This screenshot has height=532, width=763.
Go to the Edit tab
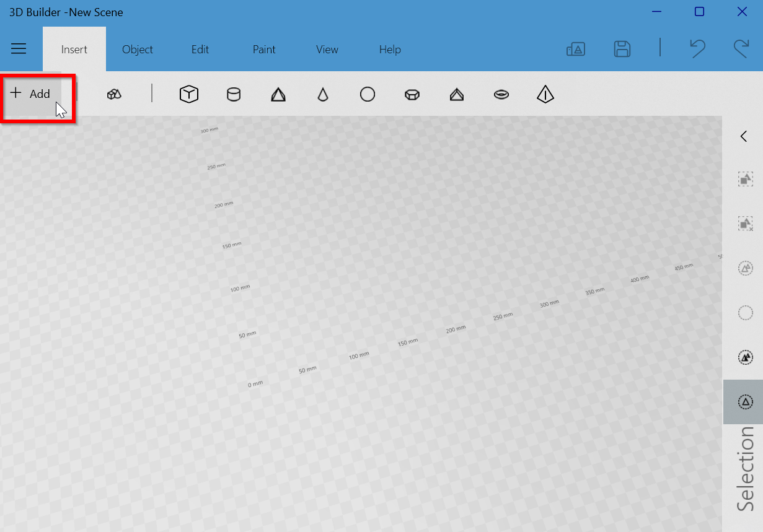200,50
